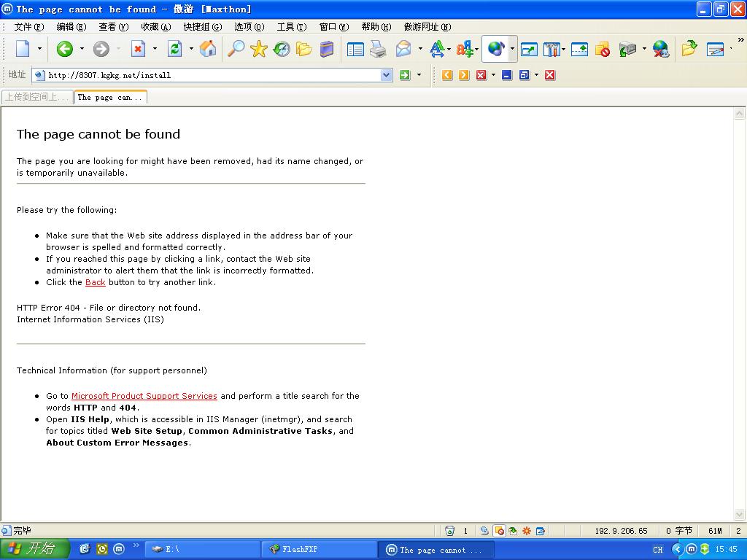
Task: Click the Mail envelope icon
Action: point(403,49)
